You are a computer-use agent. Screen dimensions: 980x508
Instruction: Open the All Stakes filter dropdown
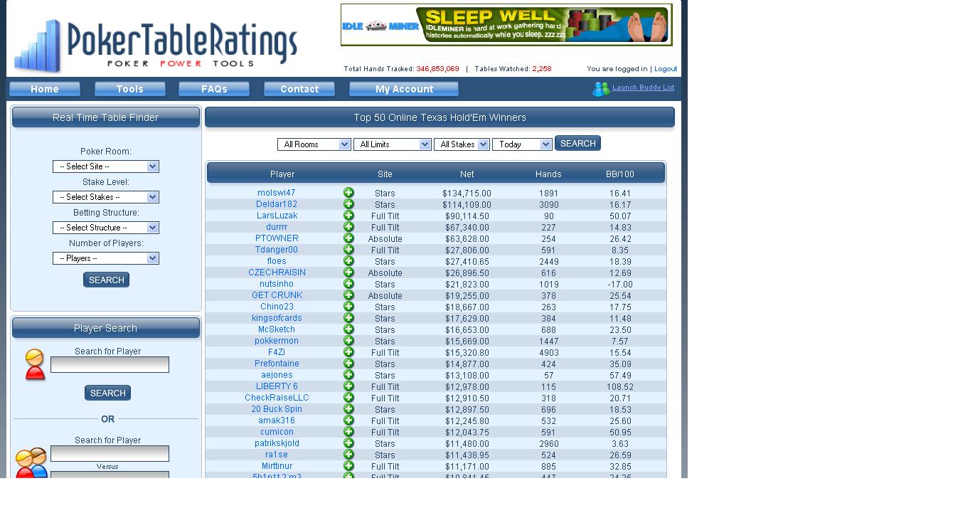tap(462, 144)
